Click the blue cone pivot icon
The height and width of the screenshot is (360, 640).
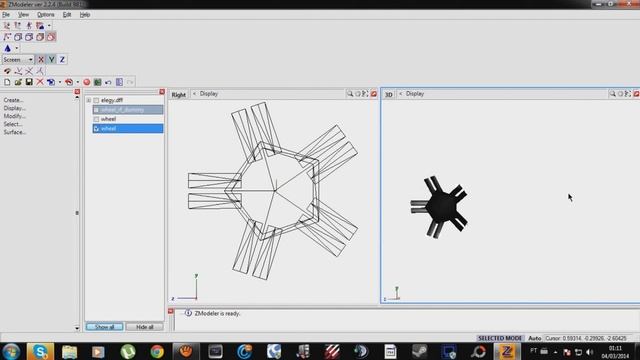click(x=7, y=48)
